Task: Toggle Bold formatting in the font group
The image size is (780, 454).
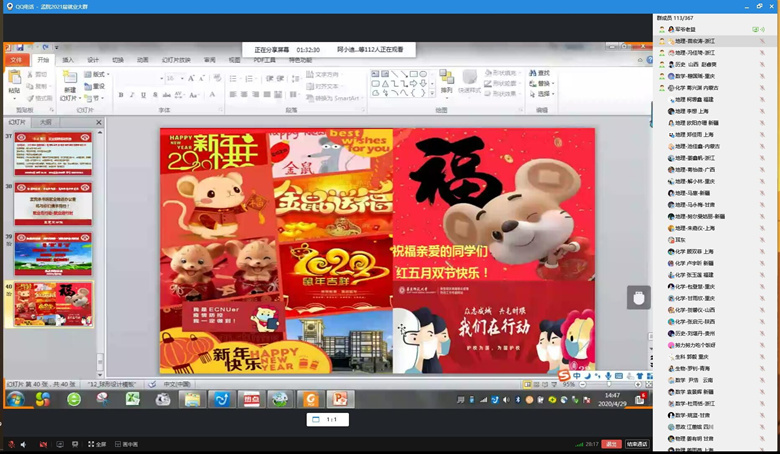Action: click(x=120, y=94)
